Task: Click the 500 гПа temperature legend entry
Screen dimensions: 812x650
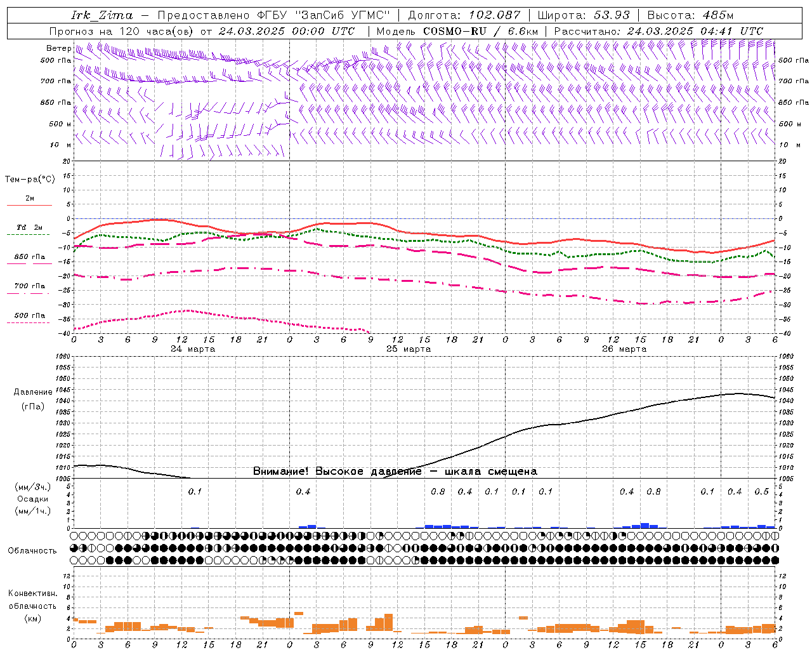Action: click(x=30, y=315)
